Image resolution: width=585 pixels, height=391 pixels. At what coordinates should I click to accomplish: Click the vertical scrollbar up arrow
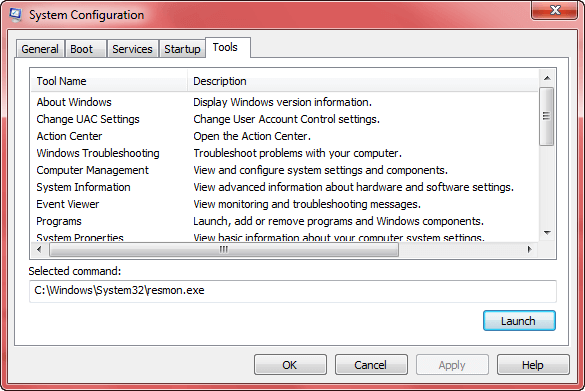point(547,78)
